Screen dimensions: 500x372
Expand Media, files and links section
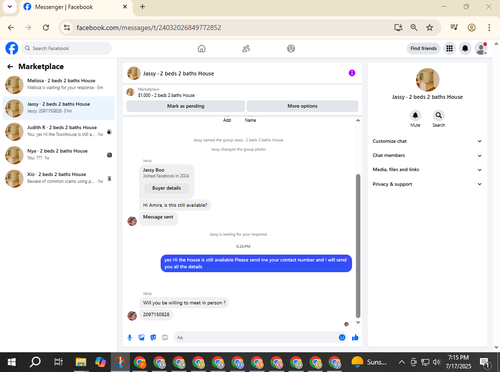pyautogui.click(x=427, y=170)
